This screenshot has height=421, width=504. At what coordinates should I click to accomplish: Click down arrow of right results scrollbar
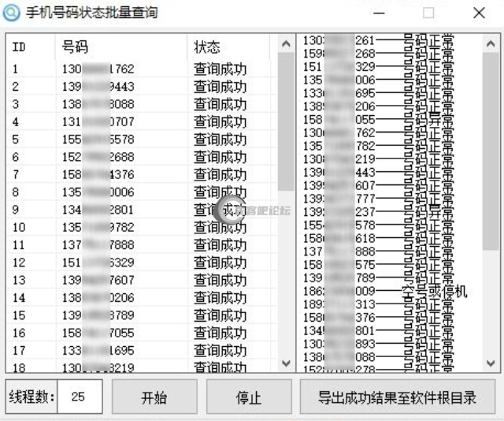coord(489,363)
